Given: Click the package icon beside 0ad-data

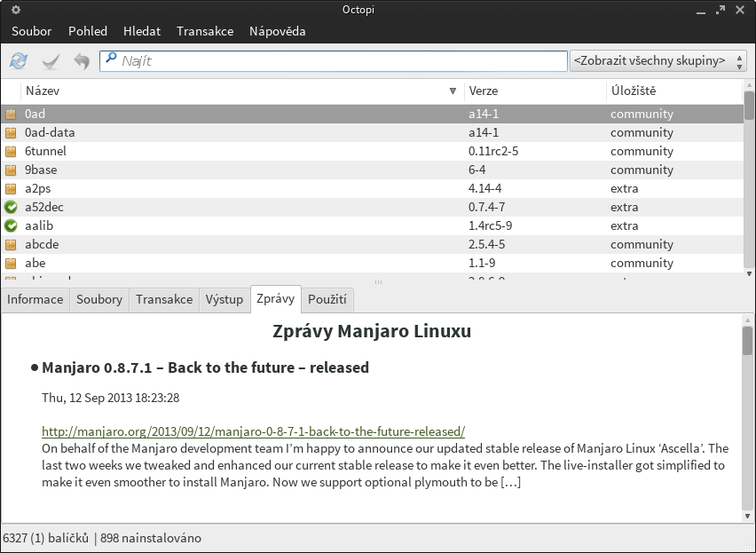Looking at the screenshot, I should 11,132.
